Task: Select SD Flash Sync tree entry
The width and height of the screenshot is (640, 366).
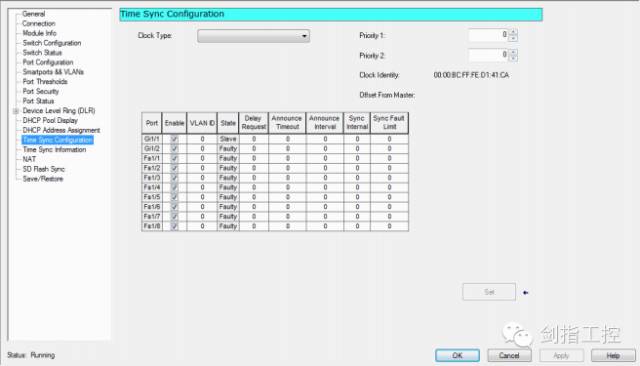Action: pos(44,169)
